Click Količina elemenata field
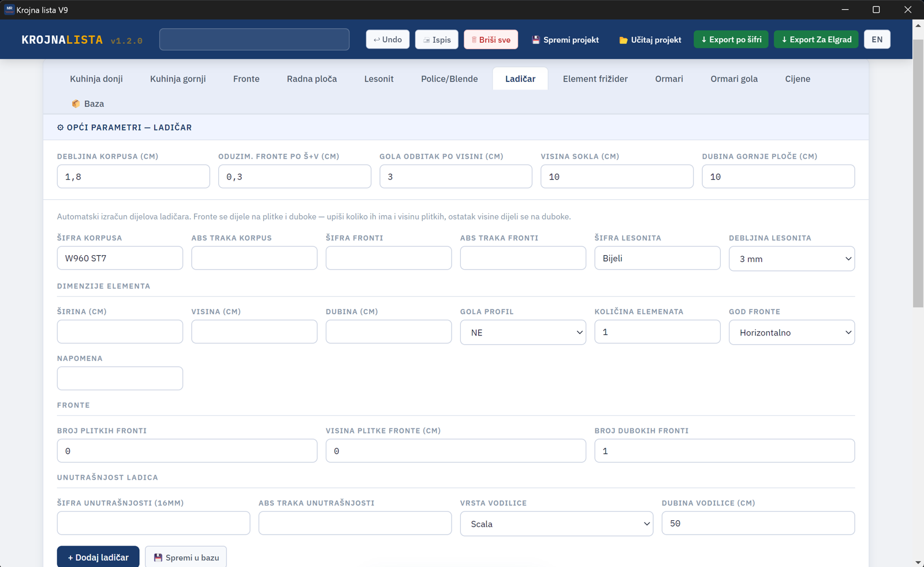 657,332
